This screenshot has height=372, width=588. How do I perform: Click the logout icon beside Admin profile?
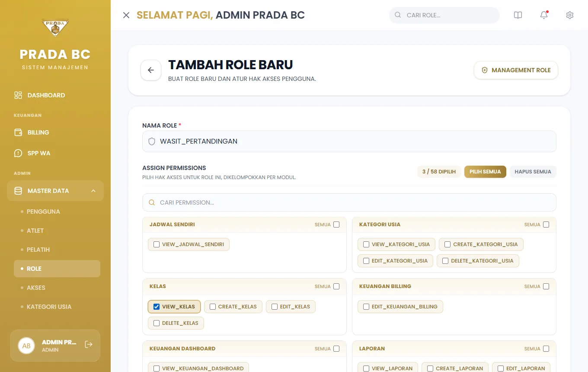point(89,344)
